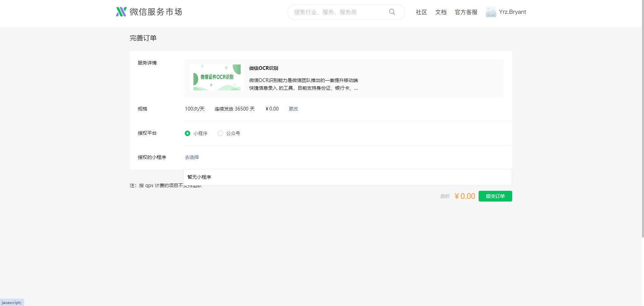The width and height of the screenshot is (644, 306).
Task: Open the 社区 menu item
Action: tap(421, 12)
